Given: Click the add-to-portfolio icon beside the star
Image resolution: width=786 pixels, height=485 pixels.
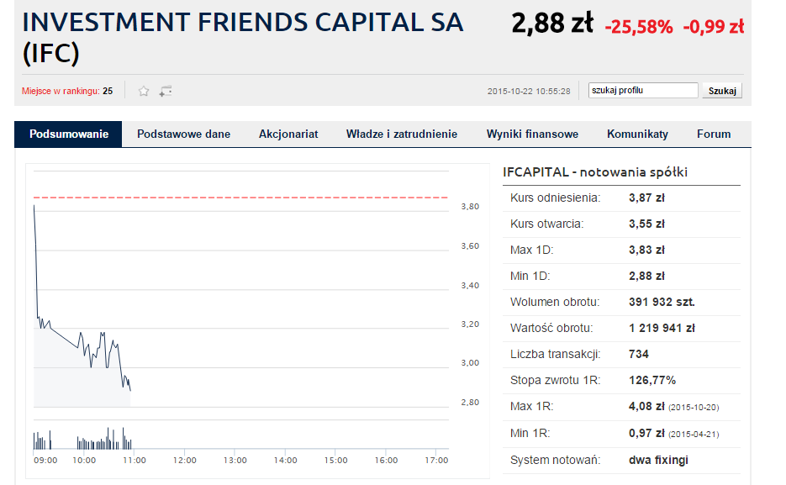Looking at the screenshot, I should click(x=165, y=91).
